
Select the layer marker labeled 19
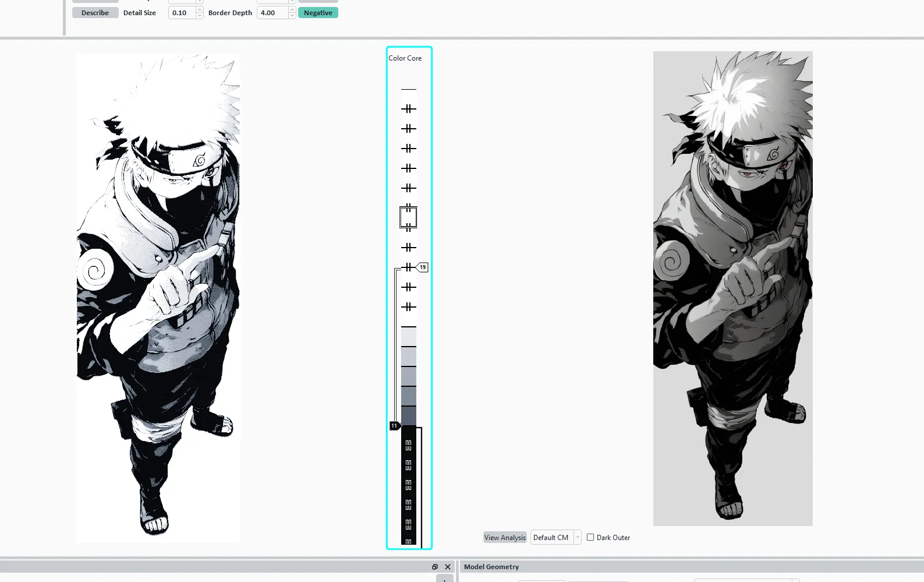point(423,267)
